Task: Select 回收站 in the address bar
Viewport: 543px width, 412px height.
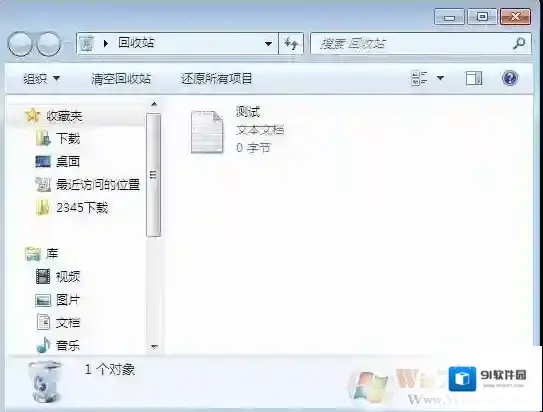Action: pyautogui.click(x=136, y=43)
